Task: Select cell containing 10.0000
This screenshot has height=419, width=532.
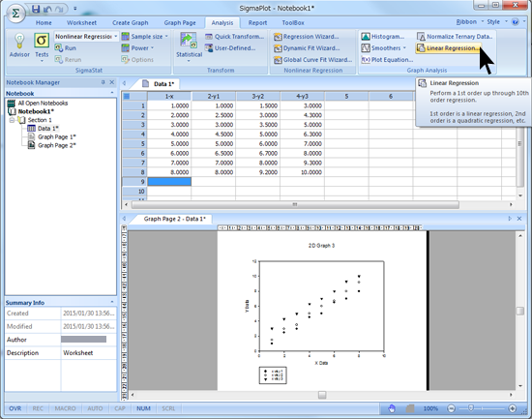Action: (302, 172)
